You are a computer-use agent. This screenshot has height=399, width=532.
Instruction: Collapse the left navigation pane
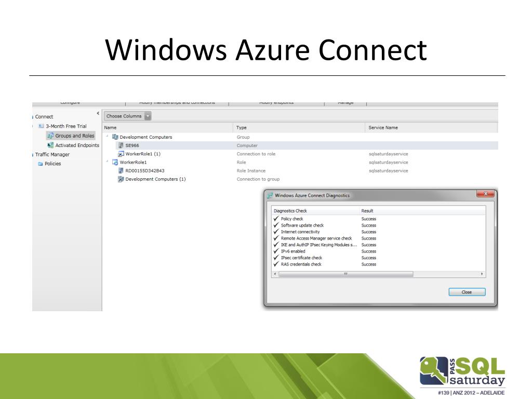pos(98,113)
